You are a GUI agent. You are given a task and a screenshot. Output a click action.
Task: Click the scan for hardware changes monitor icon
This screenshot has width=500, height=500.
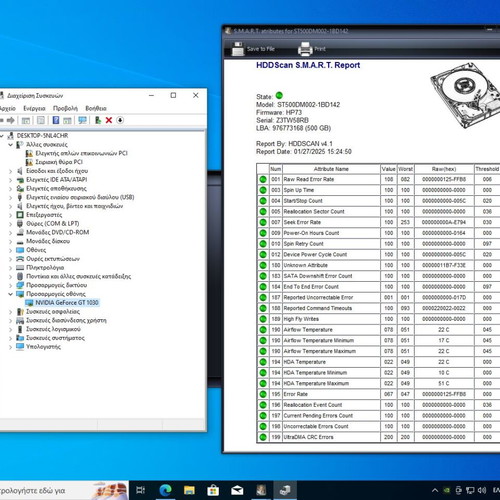[82, 120]
